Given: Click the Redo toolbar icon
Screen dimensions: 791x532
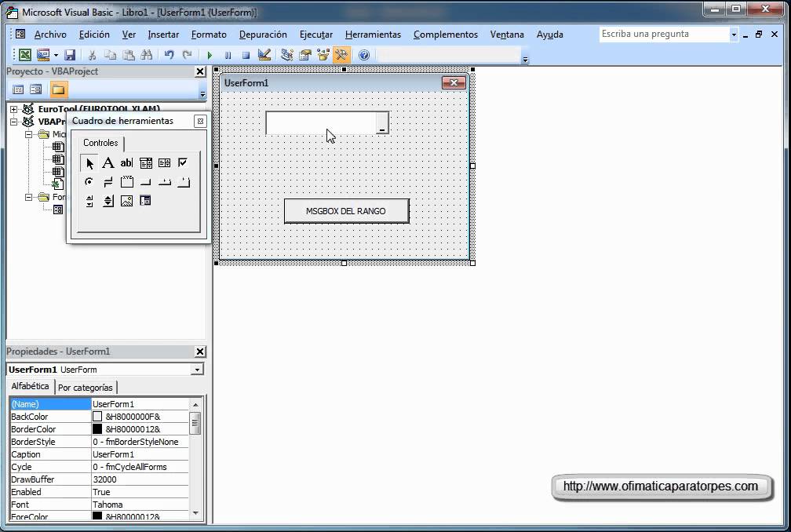Looking at the screenshot, I should point(187,55).
